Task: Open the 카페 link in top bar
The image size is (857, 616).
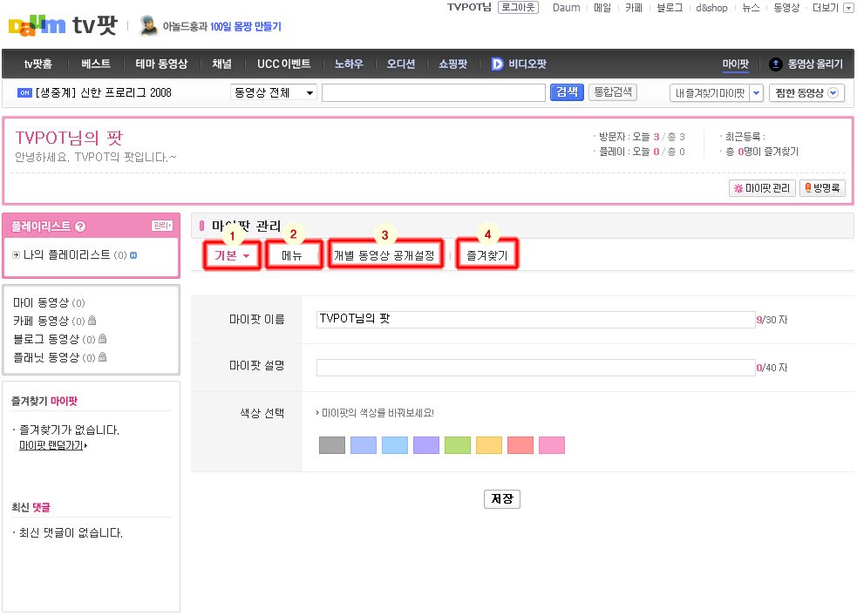Action: [x=634, y=8]
